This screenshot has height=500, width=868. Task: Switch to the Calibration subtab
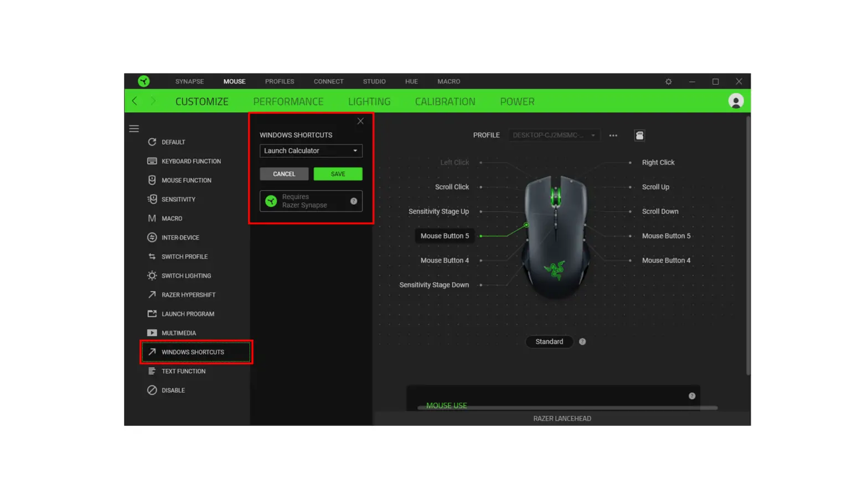[445, 101]
